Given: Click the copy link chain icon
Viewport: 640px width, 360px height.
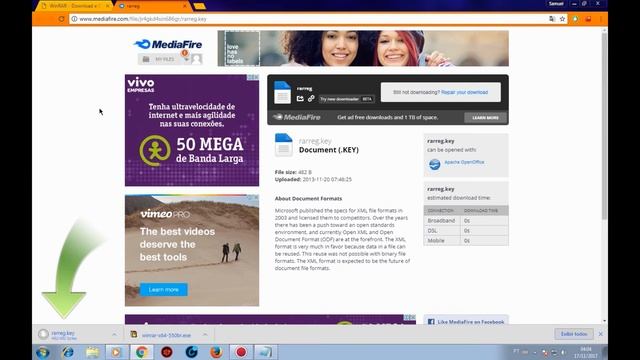Looking at the screenshot, I should [311, 98].
